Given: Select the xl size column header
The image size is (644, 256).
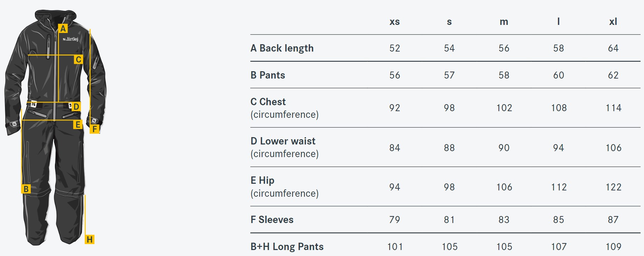Looking at the screenshot, I should (613, 22).
